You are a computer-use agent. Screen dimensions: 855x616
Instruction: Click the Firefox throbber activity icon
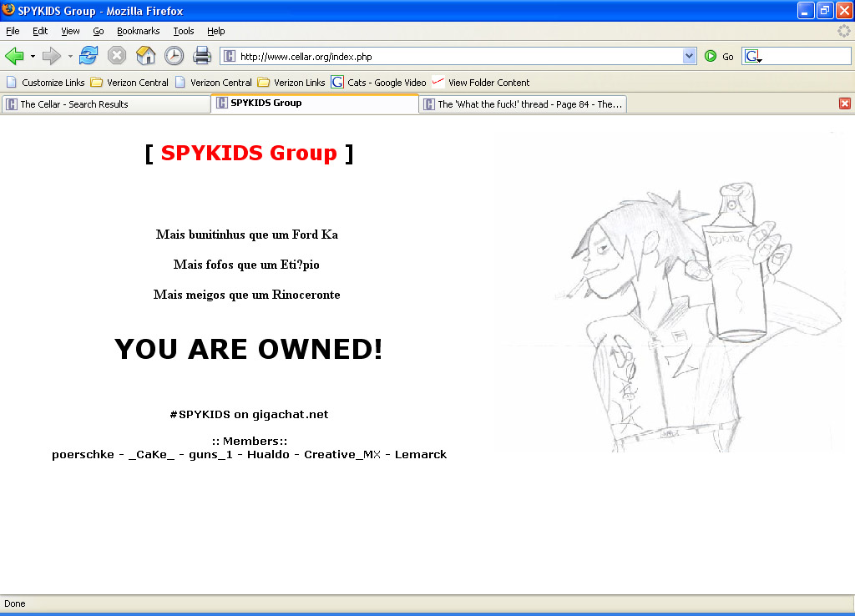click(x=843, y=31)
